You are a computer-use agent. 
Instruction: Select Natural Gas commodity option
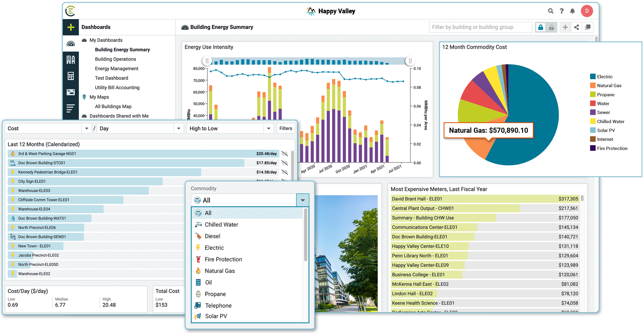[247, 271]
